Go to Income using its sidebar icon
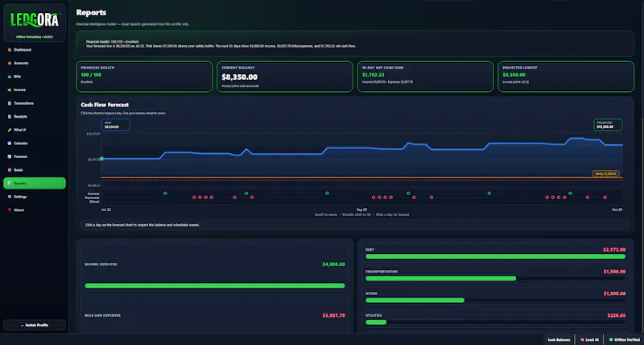The width and height of the screenshot is (644, 345). [10, 89]
